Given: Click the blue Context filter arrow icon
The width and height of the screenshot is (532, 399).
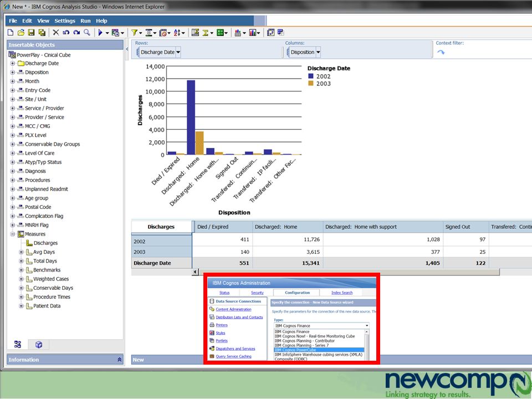Looking at the screenshot, I should 441,52.
